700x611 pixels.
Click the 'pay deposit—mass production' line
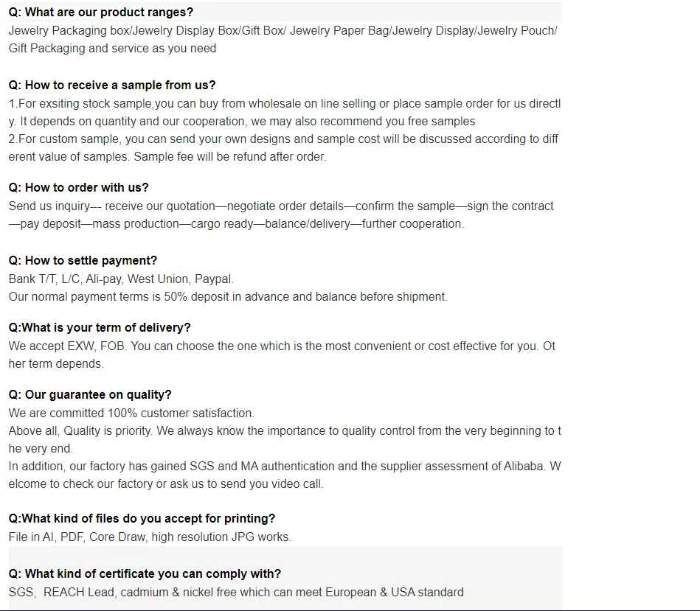pyautogui.click(x=236, y=224)
